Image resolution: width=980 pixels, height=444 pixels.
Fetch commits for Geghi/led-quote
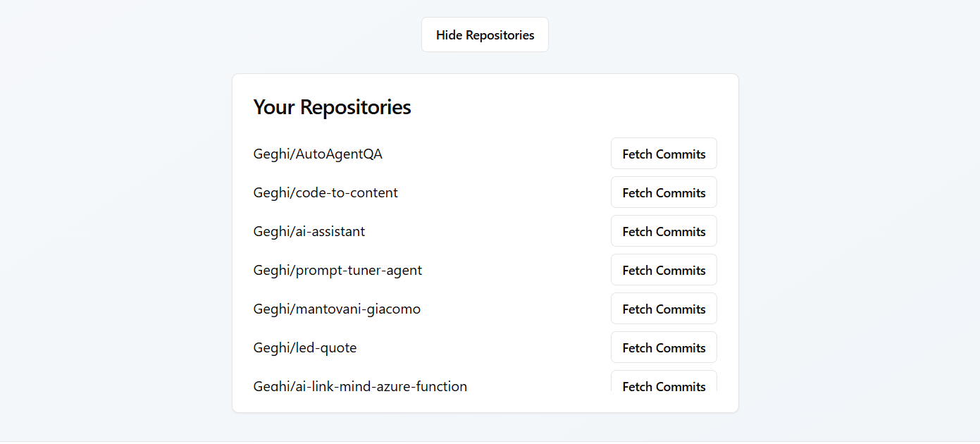tap(664, 347)
